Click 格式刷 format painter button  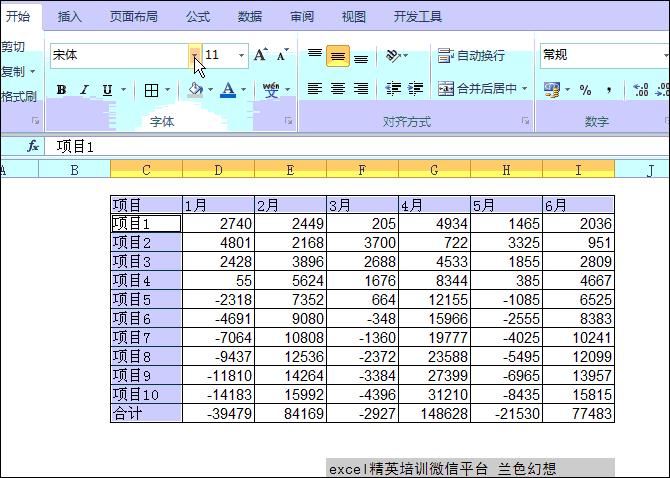pos(19,97)
